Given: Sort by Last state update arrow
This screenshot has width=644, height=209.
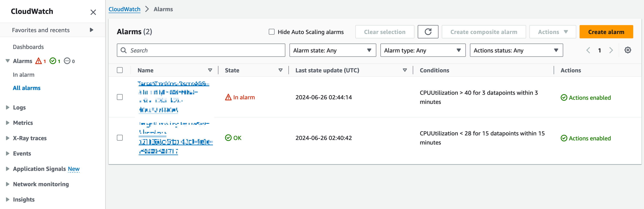Looking at the screenshot, I should [x=405, y=70].
